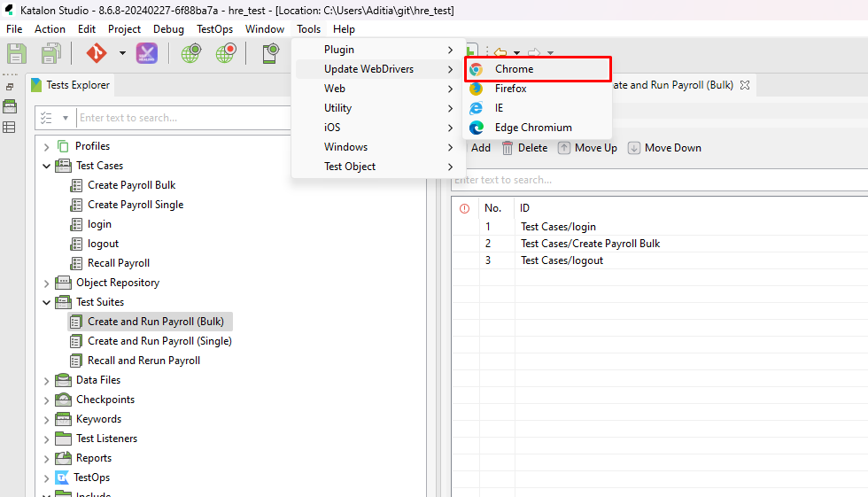868x497 pixels.
Task: Click the Move Up arrow icon
Action: pos(563,148)
